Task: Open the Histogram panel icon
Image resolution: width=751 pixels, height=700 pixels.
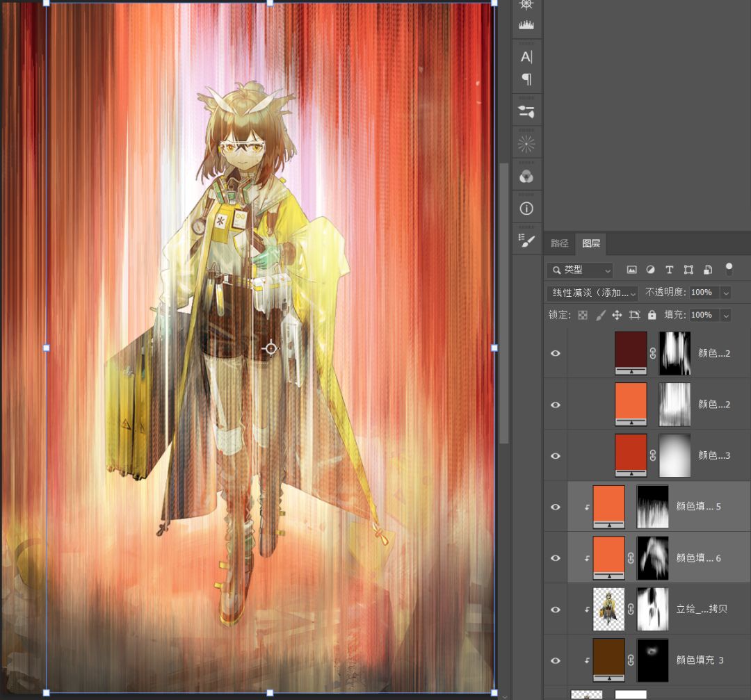Action: (526, 26)
